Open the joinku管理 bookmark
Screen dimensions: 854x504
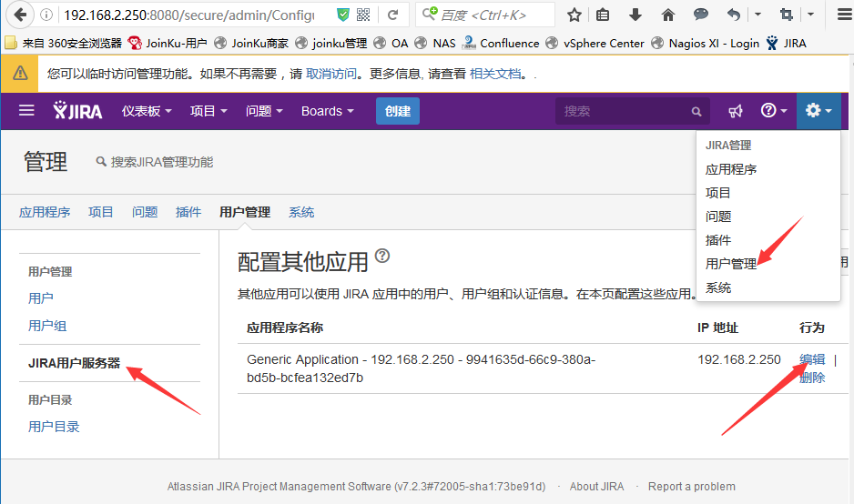(x=331, y=43)
